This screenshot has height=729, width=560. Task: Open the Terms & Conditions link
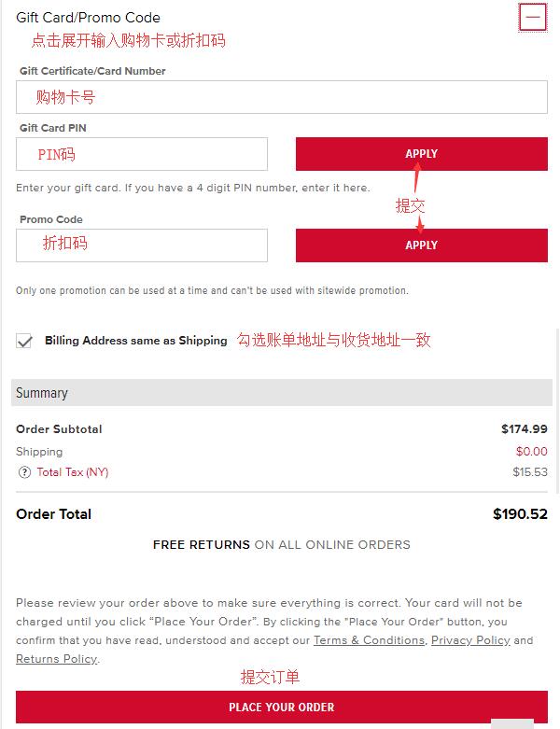click(x=369, y=640)
